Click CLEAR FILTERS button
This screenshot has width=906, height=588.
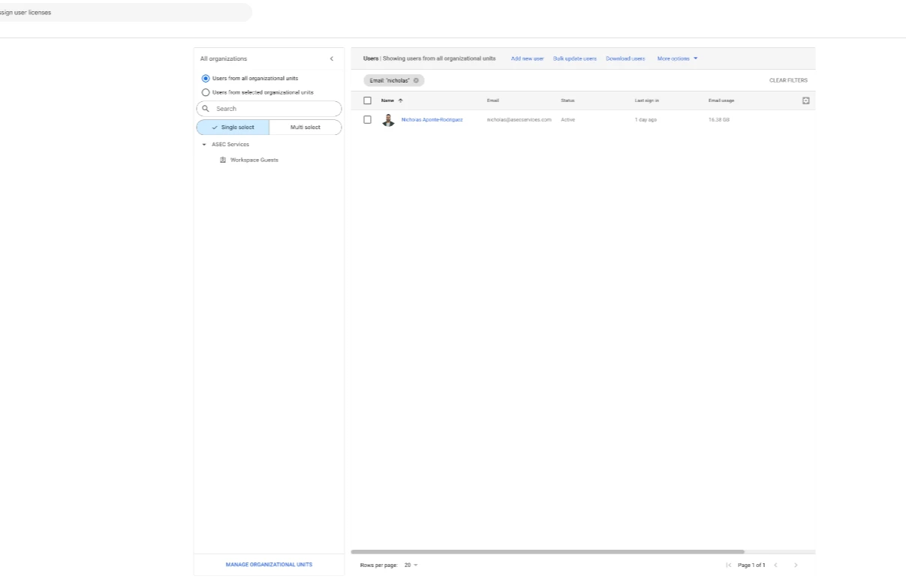tap(788, 80)
